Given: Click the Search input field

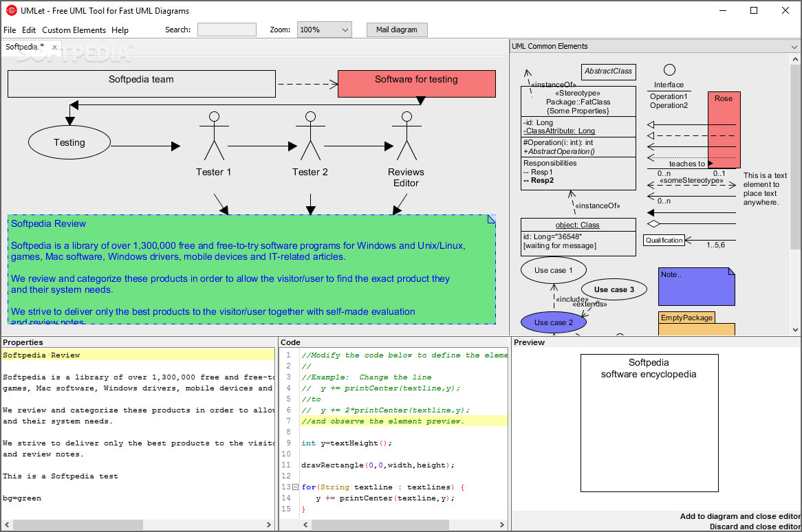Looking at the screenshot, I should [x=226, y=30].
